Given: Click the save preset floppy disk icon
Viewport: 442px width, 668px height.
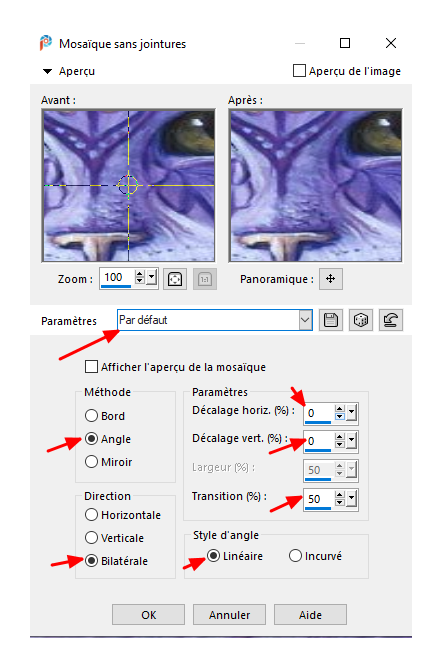Looking at the screenshot, I should 331,320.
